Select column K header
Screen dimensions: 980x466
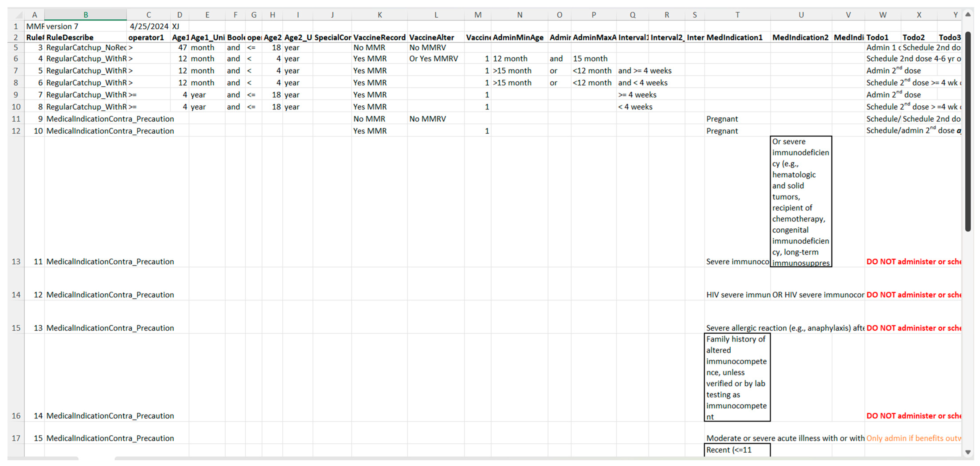tap(379, 15)
